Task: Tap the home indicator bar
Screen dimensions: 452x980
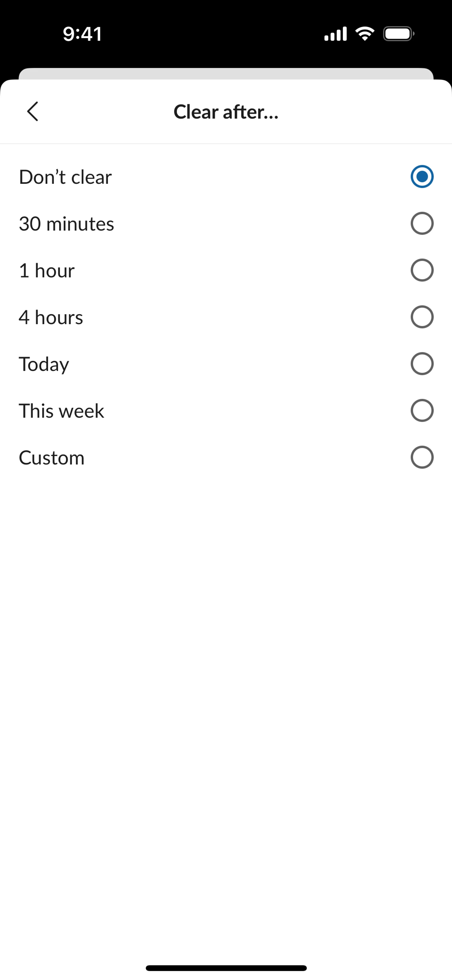Action: click(226, 968)
